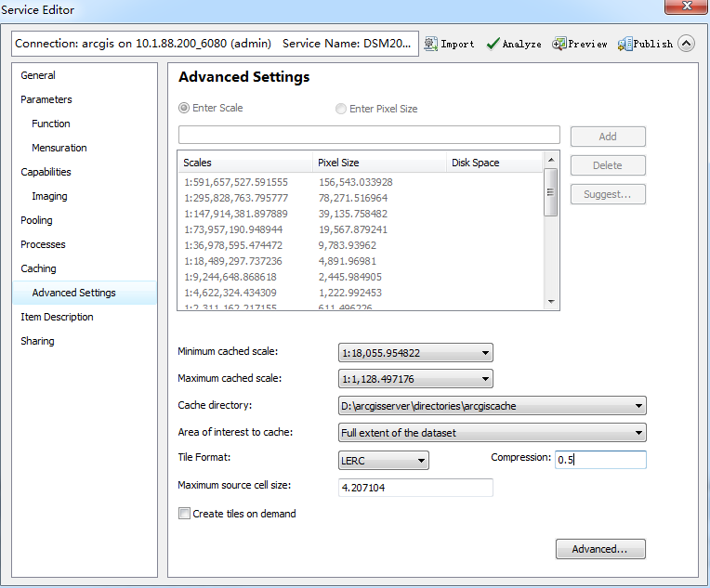This screenshot has height=588, width=710.
Task: Select the Enter Pixel Size radio button
Action: [x=340, y=109]
